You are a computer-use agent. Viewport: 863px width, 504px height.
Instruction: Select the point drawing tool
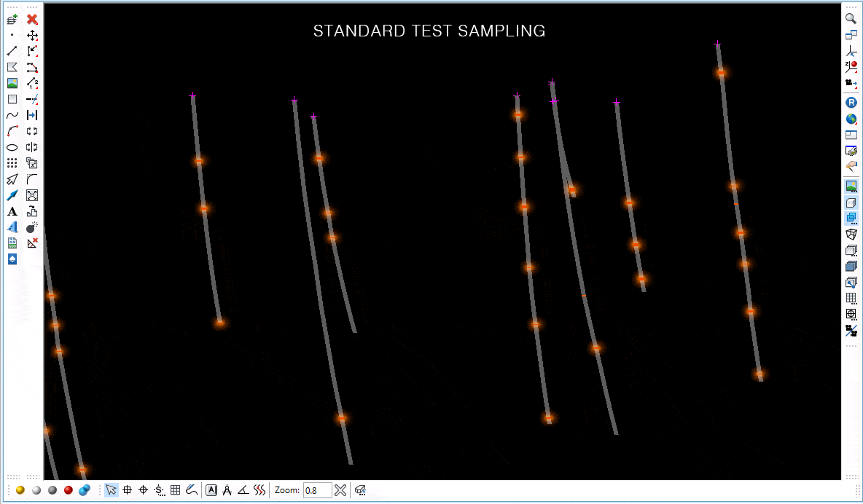click(x=12, y=35)
